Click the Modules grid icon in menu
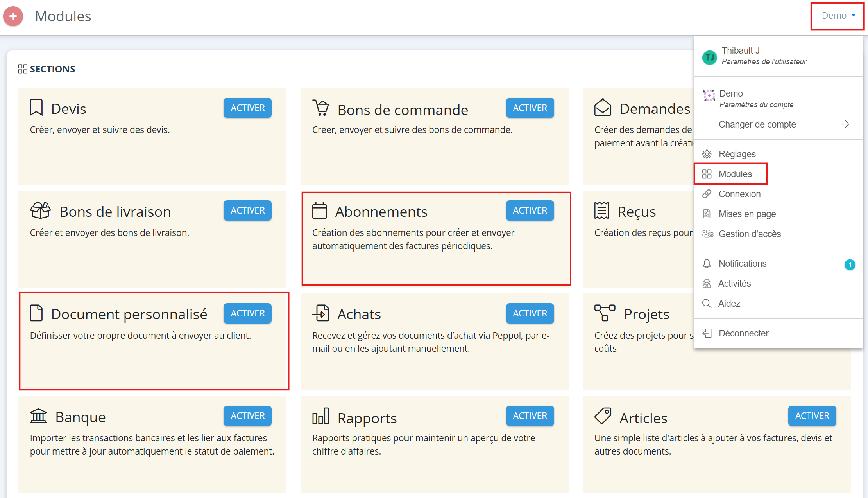The image size is (868, 498). pos(707,174)
